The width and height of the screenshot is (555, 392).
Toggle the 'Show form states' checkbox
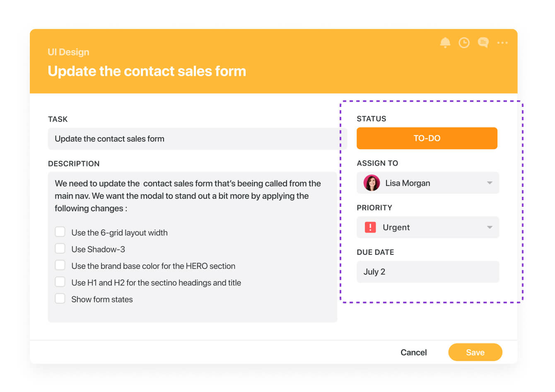[60, 299]
